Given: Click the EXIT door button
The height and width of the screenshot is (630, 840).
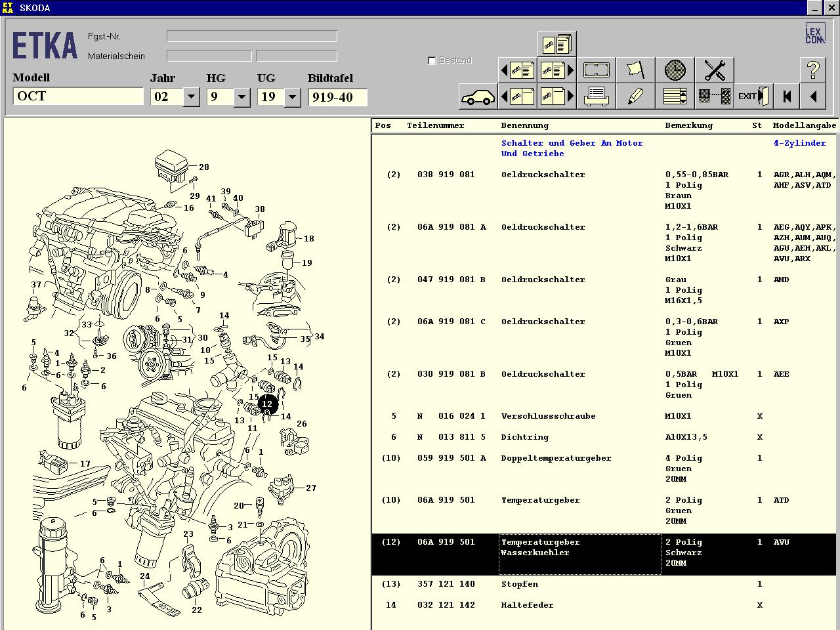Looking at the screenshot, I should point(753,97).
